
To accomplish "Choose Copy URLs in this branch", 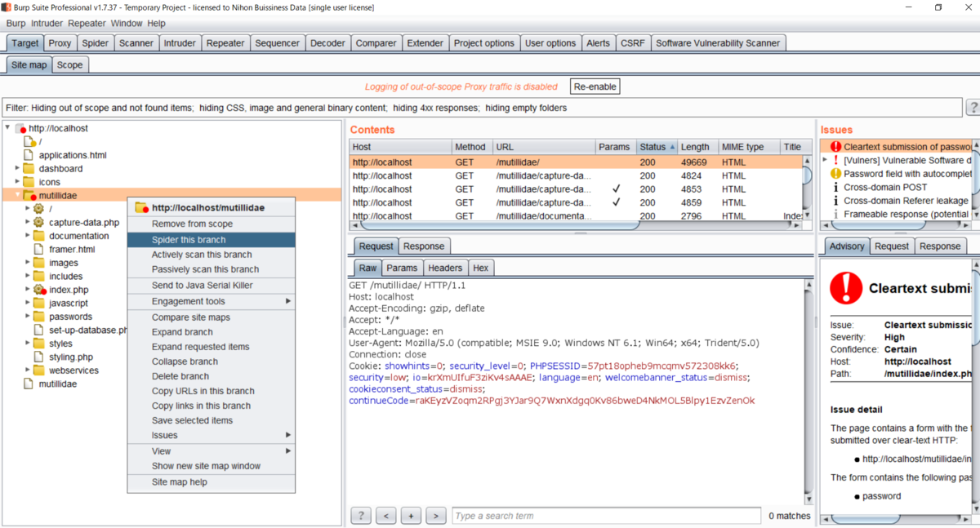I will (x=211, y=391).
